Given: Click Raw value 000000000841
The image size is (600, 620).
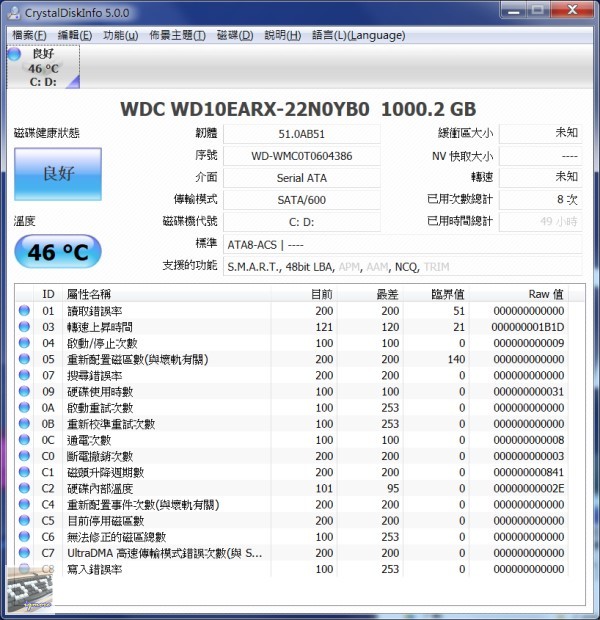Looking at the screenshot, I should [529, 472].
